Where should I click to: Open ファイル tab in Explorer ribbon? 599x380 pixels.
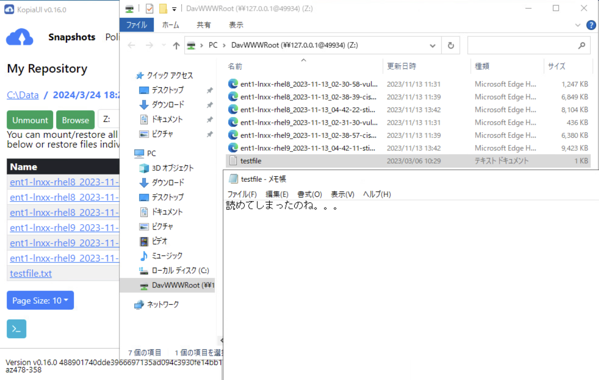click(137, 25)
